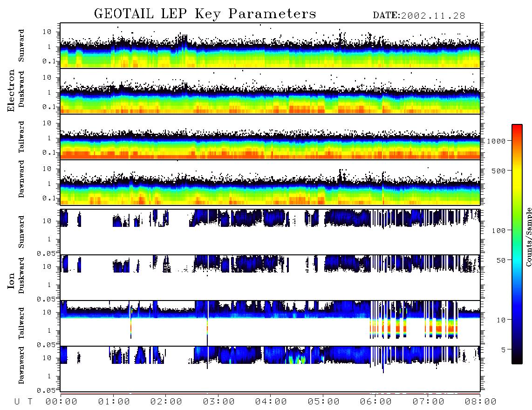
Task: Select the "02:00" time tick label
Action: (x=166, y=402)
